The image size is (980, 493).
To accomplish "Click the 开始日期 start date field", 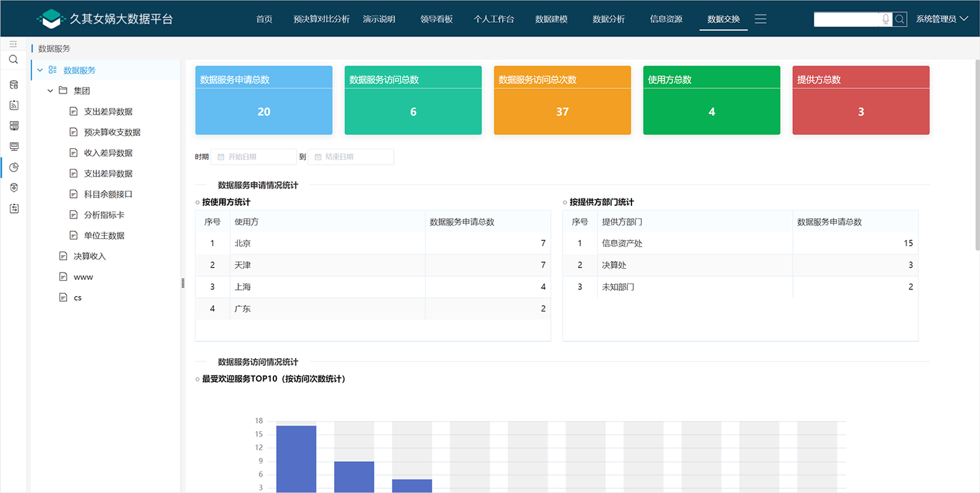I will 254,157.
